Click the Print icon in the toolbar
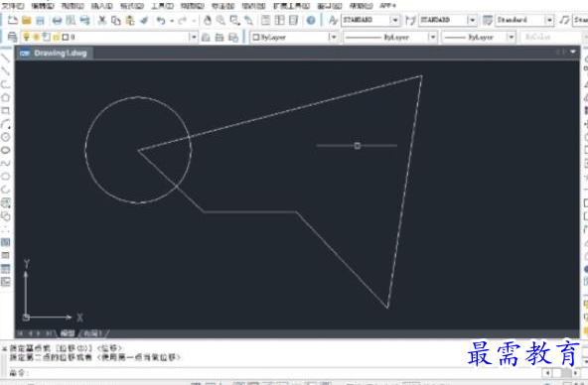This screenshot has height=385, width=588. [57, 20]
